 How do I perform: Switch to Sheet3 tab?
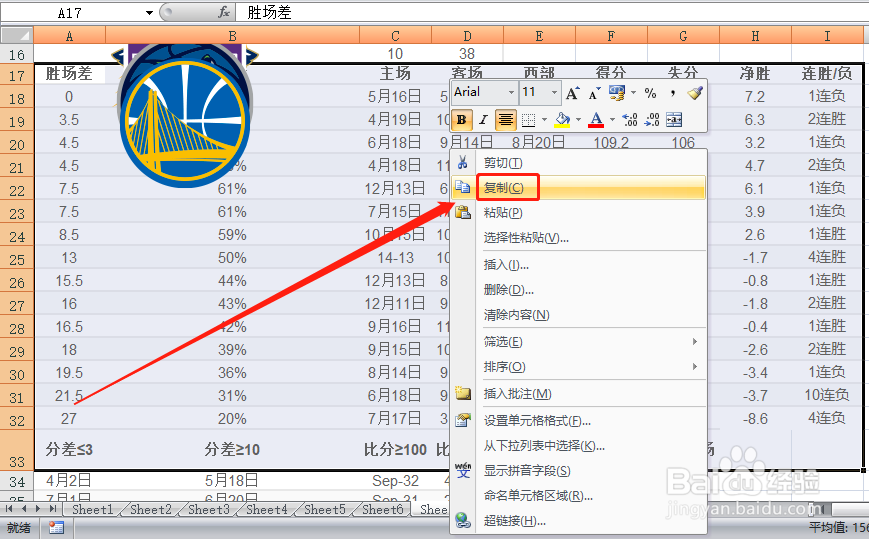[209, 509]
